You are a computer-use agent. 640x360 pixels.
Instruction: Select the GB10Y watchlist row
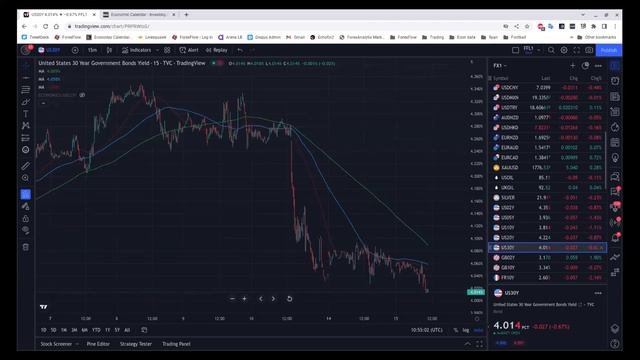point(547,267)
